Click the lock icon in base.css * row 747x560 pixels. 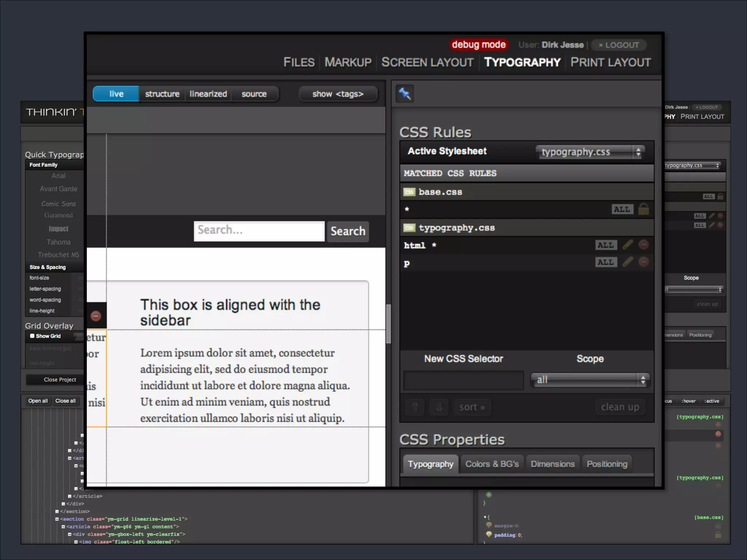coord(644,209)
